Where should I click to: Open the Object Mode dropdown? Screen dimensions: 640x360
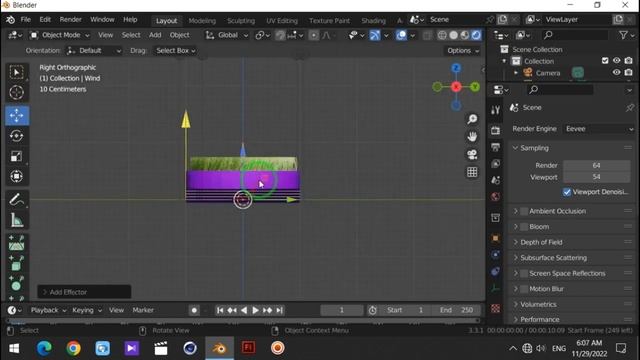click(60, 36)
